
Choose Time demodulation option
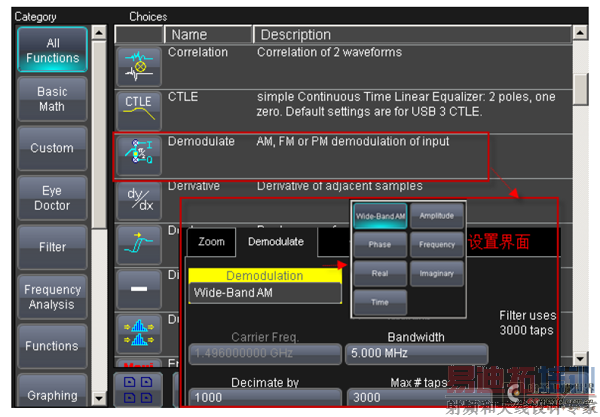tap(380, 302)
